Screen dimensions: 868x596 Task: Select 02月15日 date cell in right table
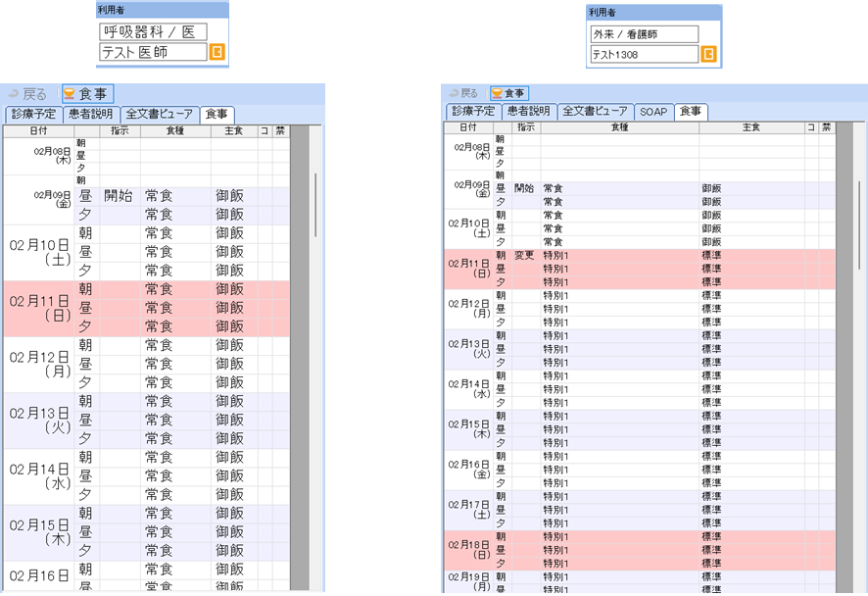468,429
